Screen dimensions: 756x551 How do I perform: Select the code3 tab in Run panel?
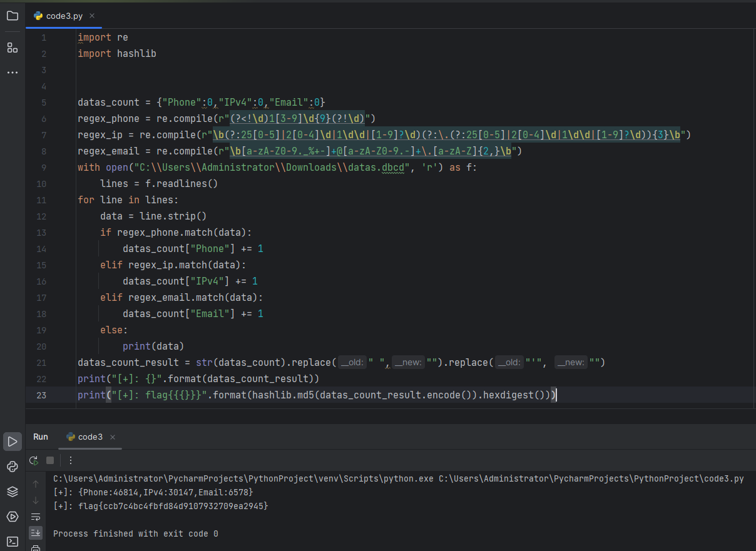click(90, 437)
